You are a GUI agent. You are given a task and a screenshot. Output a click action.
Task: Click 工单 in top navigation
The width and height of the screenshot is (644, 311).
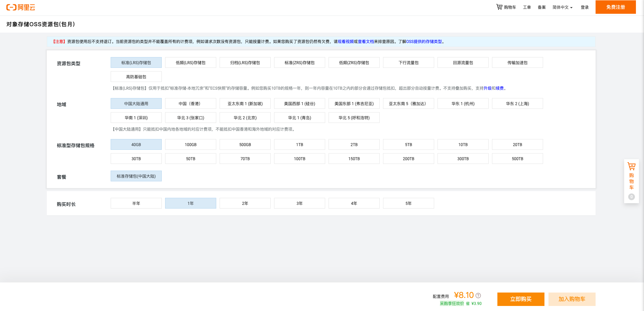point(527,7)
